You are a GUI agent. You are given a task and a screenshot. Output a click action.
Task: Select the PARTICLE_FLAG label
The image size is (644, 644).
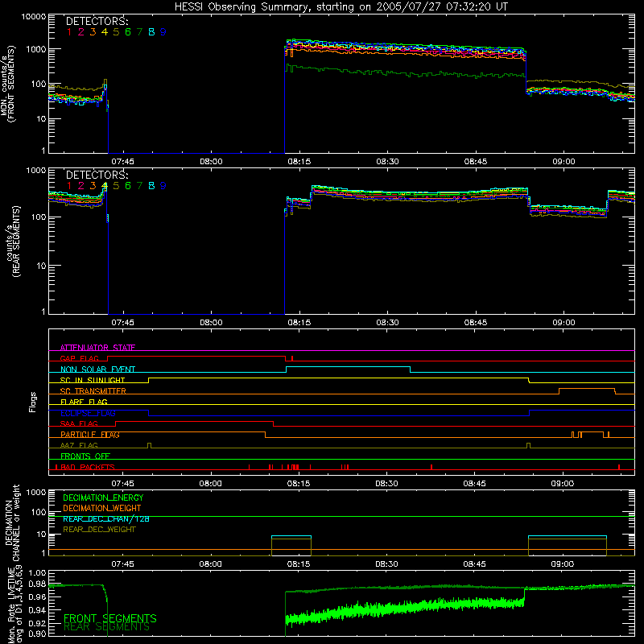[x=90, y=434]
